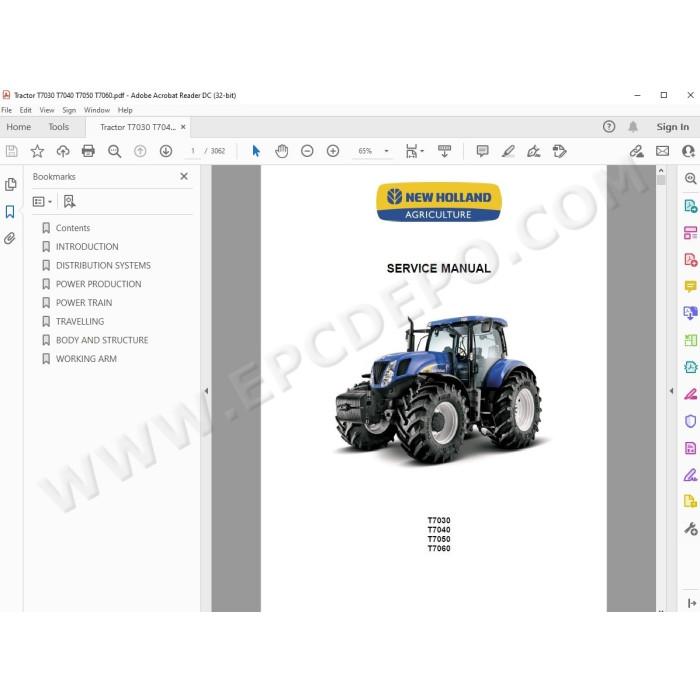Image resolution: width=700 pixels, height=700 pixels.
Task: Zoom out with minus button
Action: pos(307,151)
